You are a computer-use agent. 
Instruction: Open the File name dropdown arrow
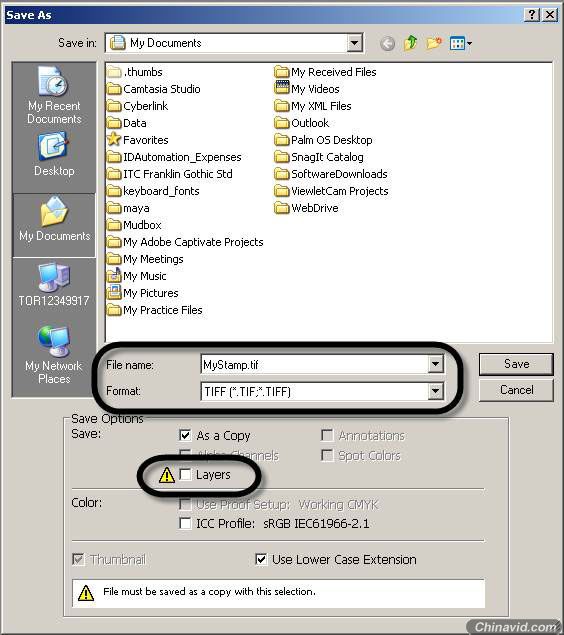click(435, 364)
